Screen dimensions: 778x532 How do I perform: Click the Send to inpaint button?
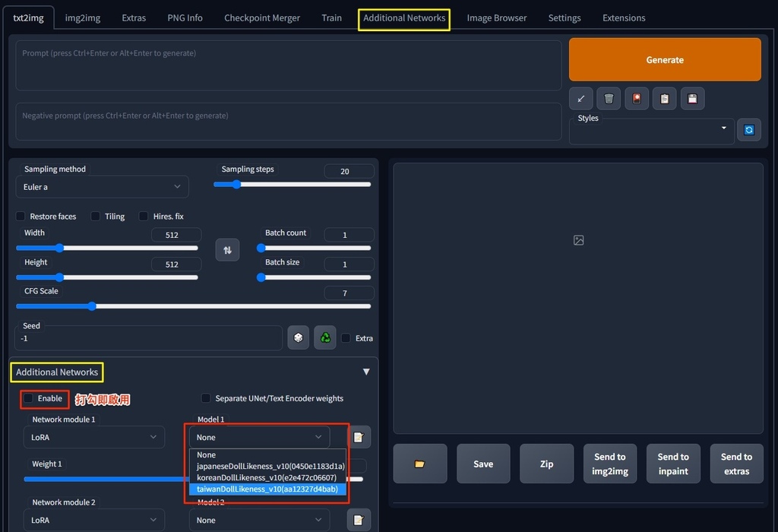(x=673, y=464)
